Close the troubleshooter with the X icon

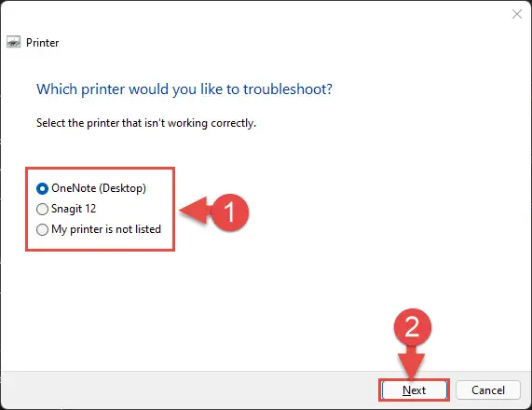(x=517, y=14)
